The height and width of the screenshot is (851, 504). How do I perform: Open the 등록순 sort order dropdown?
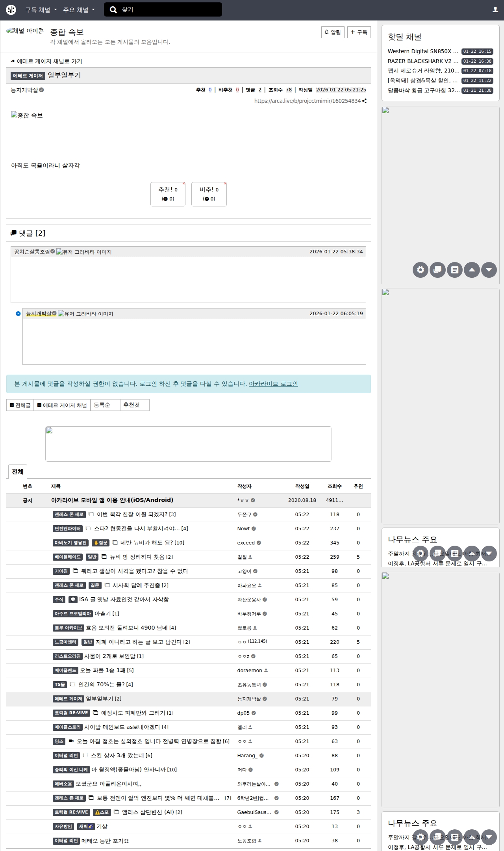pos(105,405)
